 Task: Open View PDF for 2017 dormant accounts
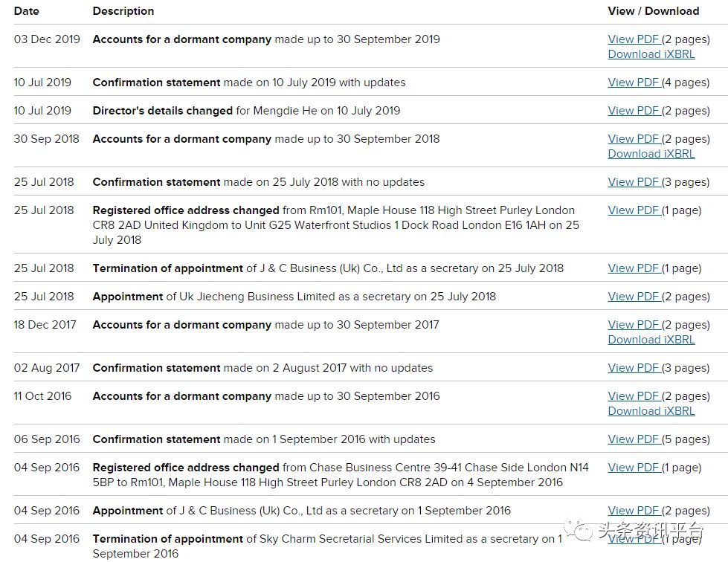tap(633, 325)
